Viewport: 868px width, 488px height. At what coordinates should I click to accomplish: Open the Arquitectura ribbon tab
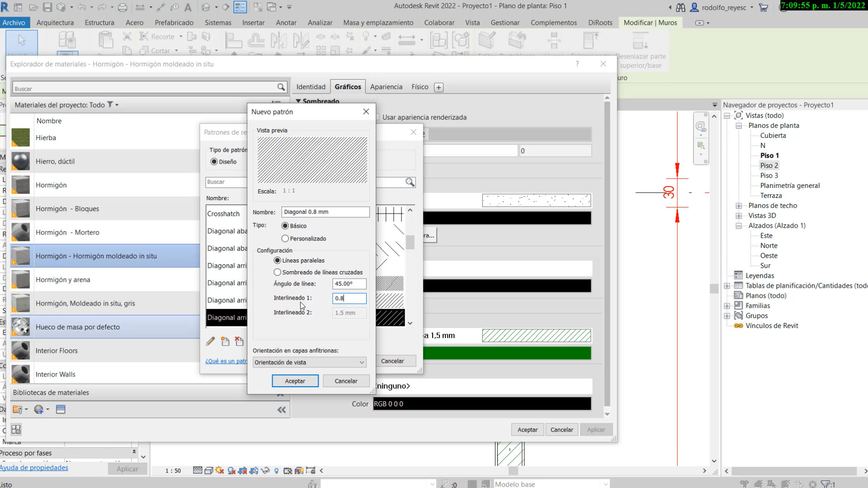55,23
